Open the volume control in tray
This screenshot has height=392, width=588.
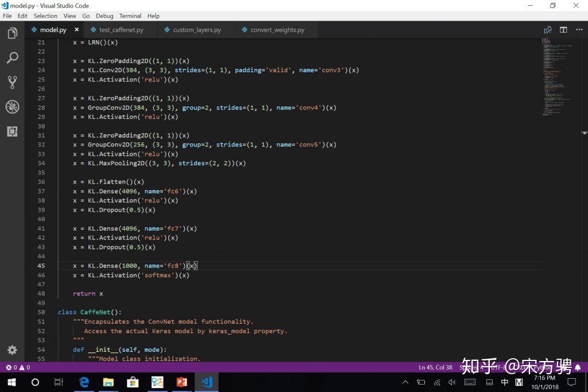coord(452,382)
